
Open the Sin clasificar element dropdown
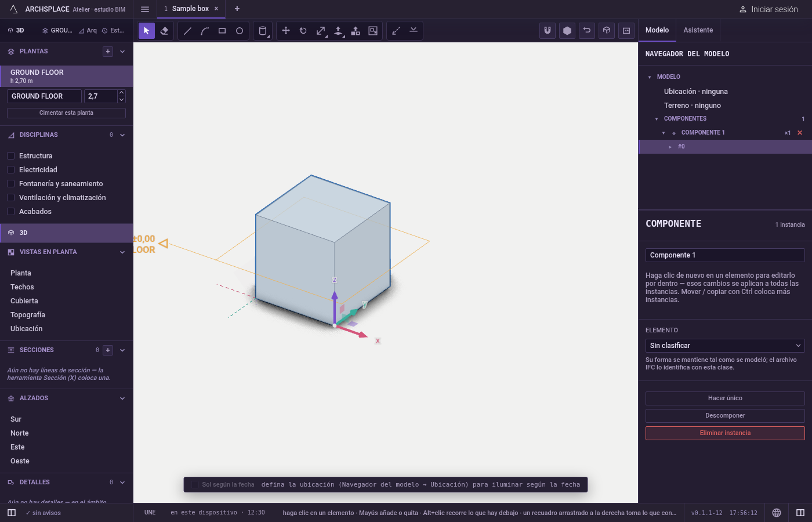[725, 346]
